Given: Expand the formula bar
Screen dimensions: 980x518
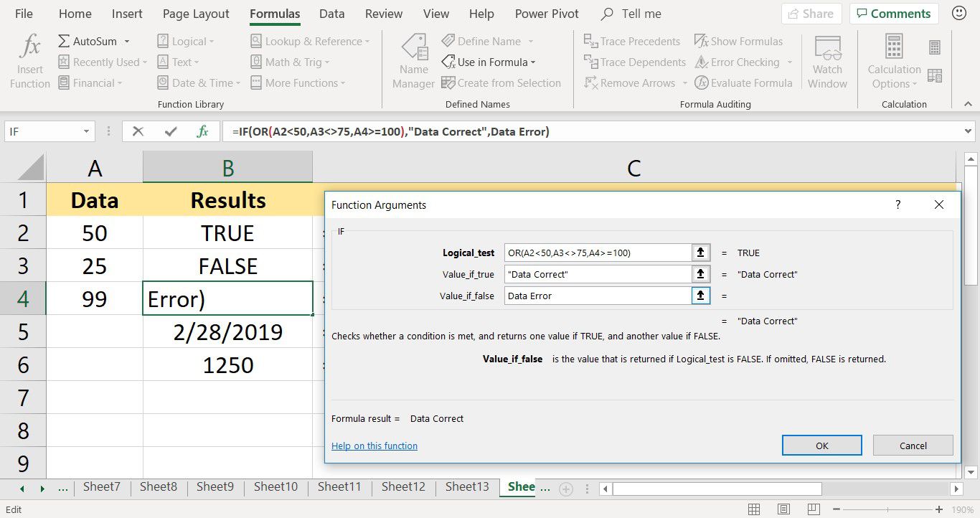Looking at the screenshot, I should (966, 132).
